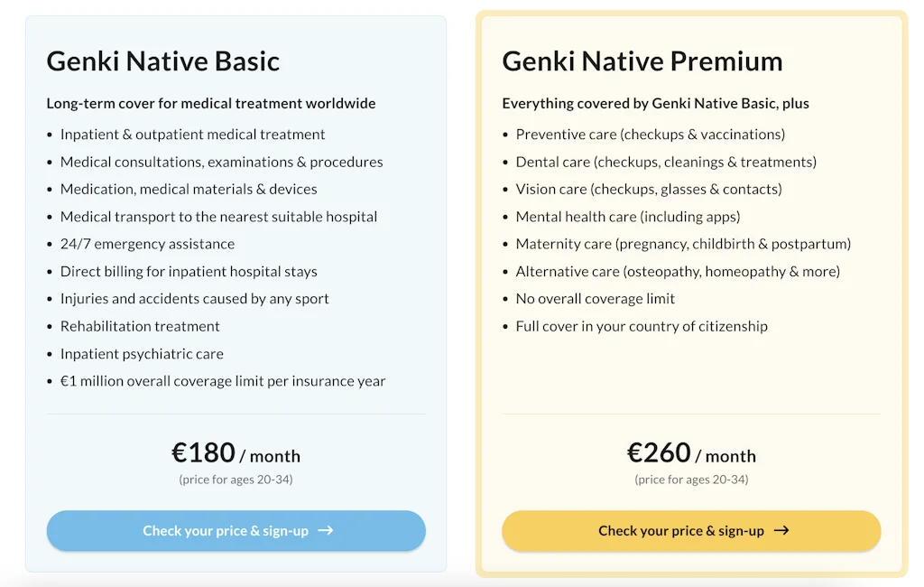Image resolution: width=924 pixels, height=587 pixels.
Task: Select the "Genki Native Premium" plan title
Action: point(642,61)
